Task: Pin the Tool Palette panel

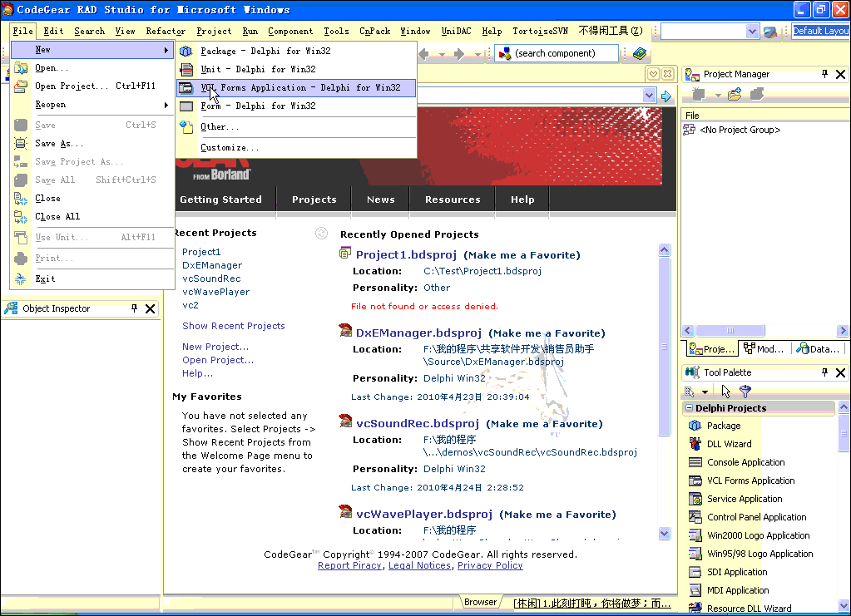Action: click(x=825, y=372)
